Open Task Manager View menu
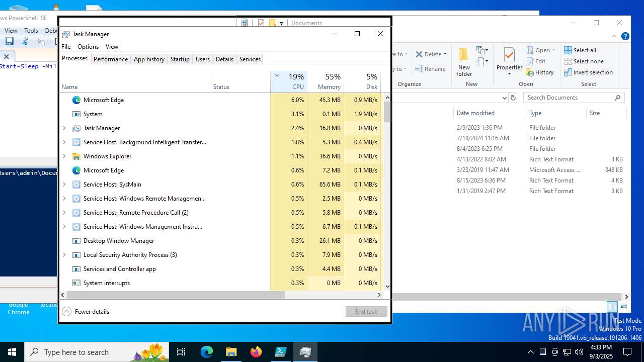 point(112,47)
